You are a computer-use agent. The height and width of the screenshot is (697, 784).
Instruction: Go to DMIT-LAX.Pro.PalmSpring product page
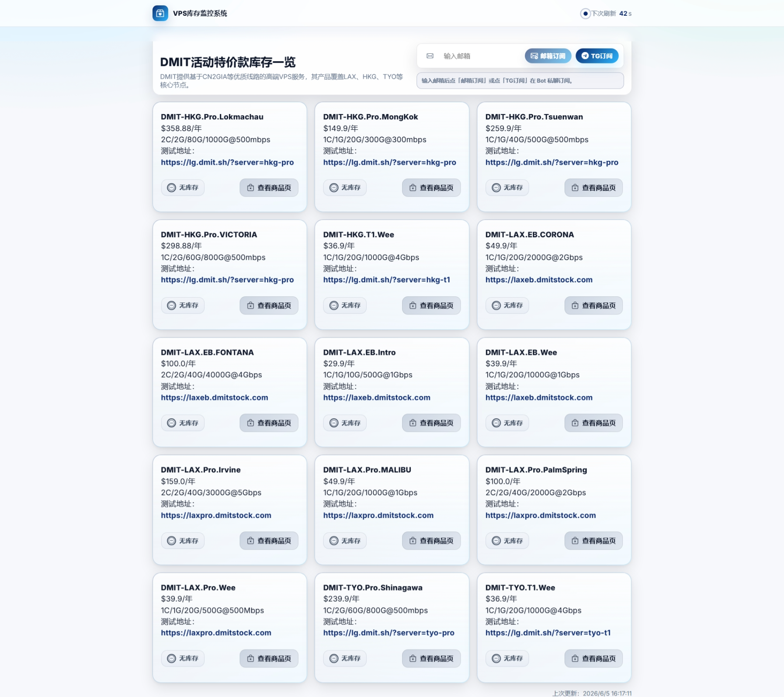pos(593,541)
